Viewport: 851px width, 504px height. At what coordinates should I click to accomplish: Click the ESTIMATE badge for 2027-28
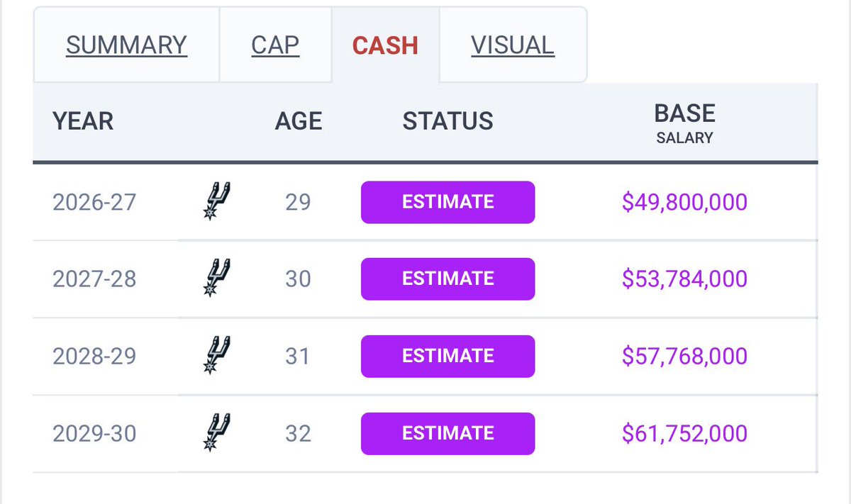coord(447,279)
